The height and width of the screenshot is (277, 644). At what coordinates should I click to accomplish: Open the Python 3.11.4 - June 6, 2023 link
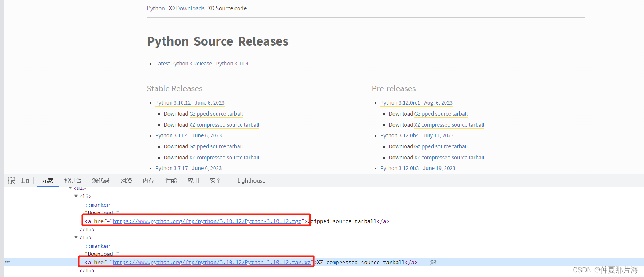coord(188,135)
